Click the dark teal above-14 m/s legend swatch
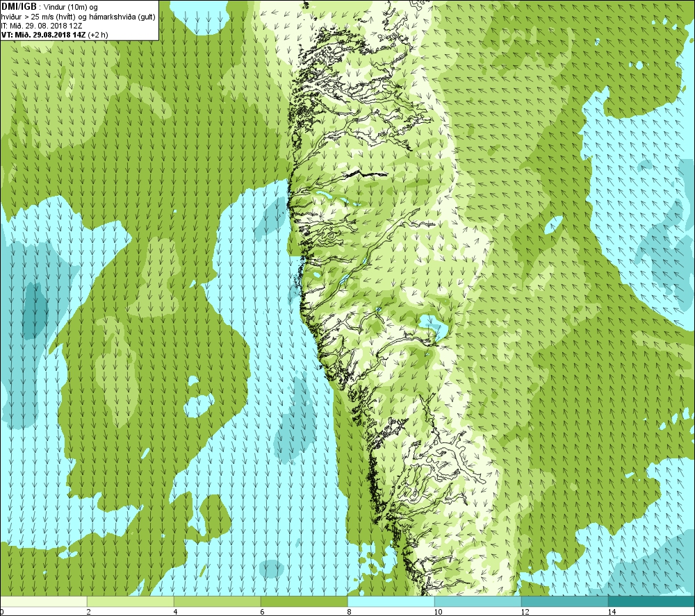This screenshot has width=695, height=616. pos(652,602)
